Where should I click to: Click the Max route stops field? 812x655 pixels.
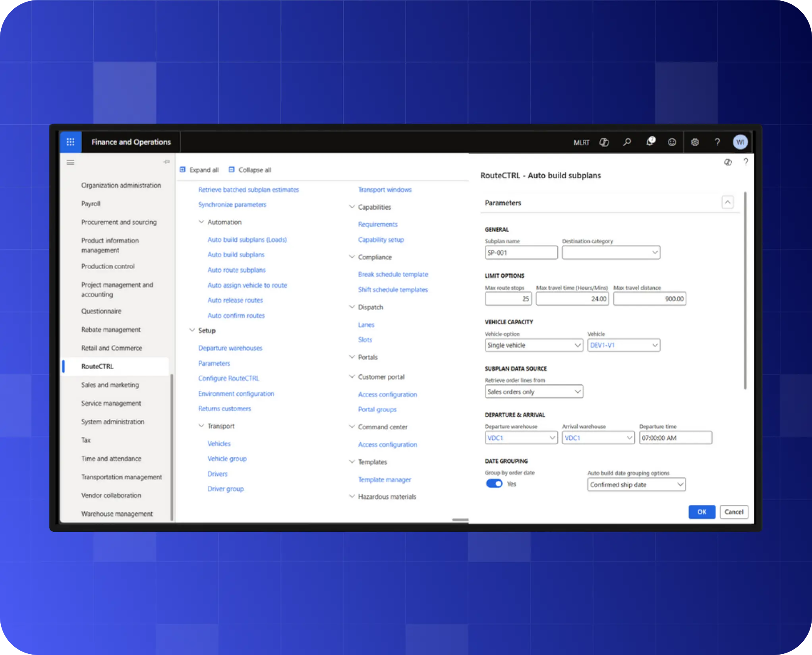pyautogui.click(x=508, y=298)
